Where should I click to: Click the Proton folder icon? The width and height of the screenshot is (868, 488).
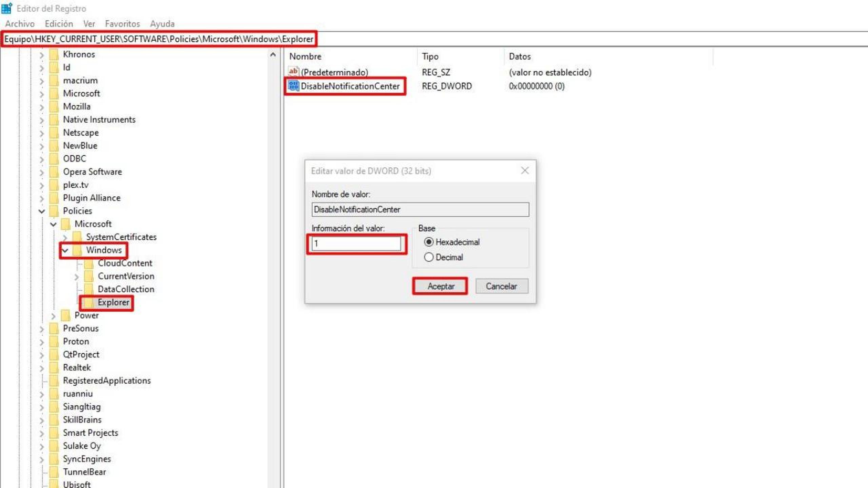(54, 342)
